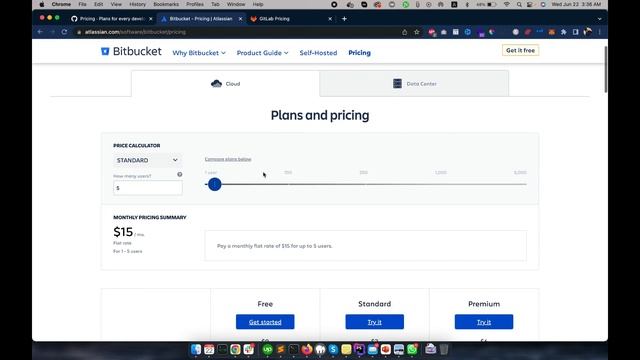Open the Bookmarks menu in menu bar
The image size is (640, 360).
166,4
